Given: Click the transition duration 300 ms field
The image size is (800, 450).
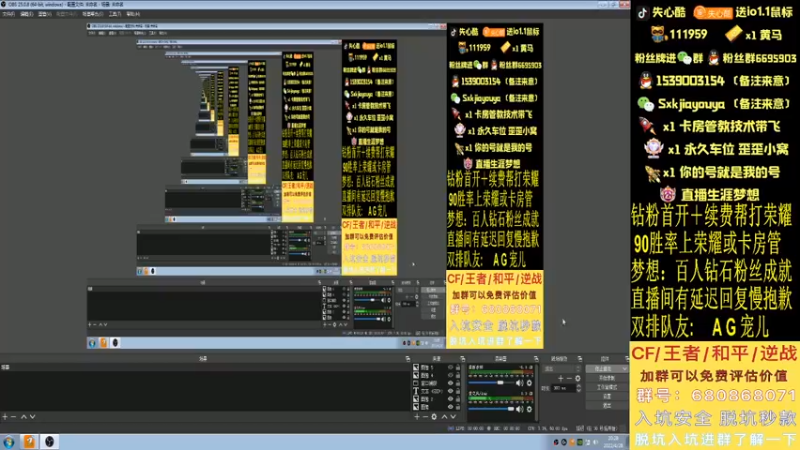Looking at the screenshot, I should point(563,388).
